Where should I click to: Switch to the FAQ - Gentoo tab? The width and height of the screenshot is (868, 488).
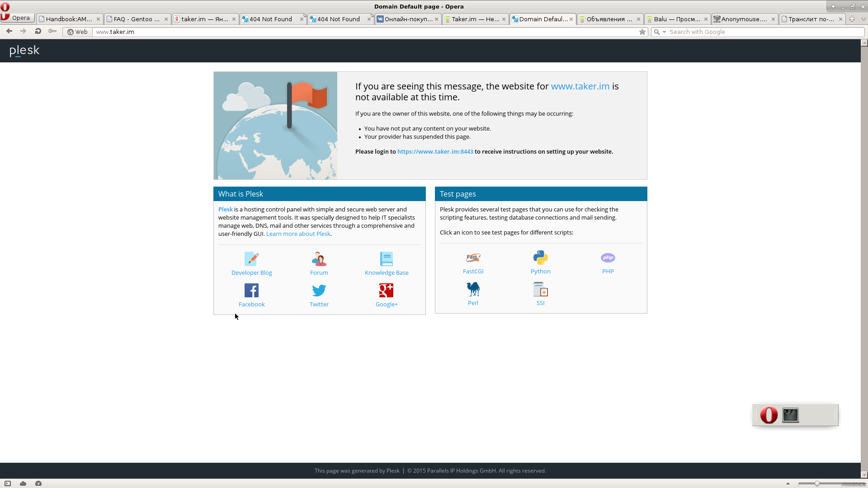(137, 19)
